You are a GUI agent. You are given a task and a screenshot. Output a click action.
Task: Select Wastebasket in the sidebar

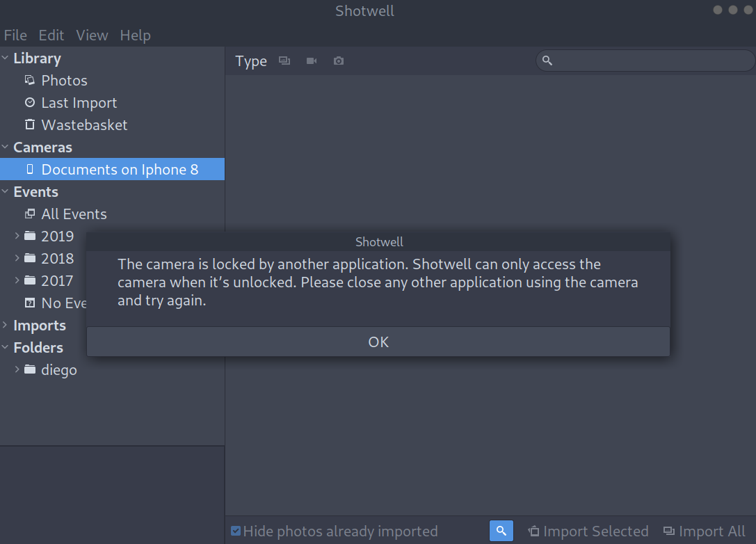pos(84,125)
